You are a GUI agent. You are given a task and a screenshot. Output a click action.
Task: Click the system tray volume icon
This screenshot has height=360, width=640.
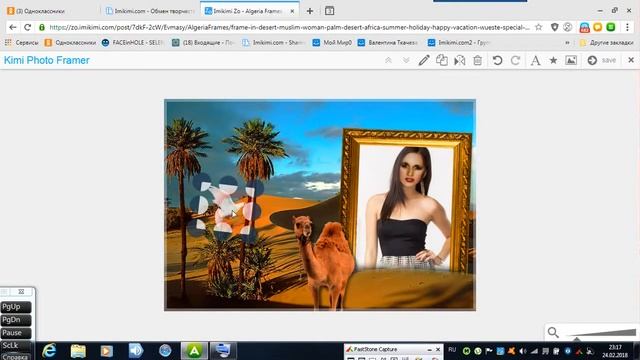(x=523, y=351)
